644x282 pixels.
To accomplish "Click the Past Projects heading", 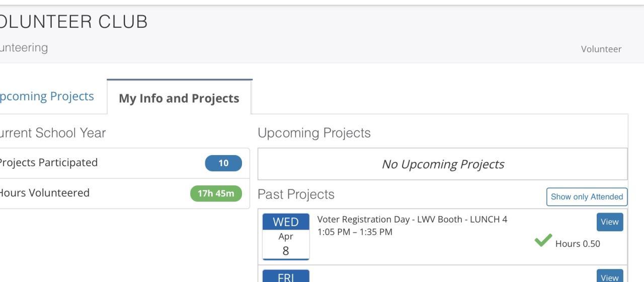I will point(296,194).
